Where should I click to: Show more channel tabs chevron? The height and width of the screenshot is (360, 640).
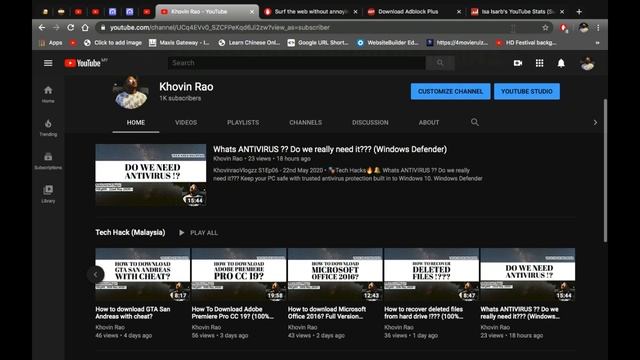tap(595, 122)
